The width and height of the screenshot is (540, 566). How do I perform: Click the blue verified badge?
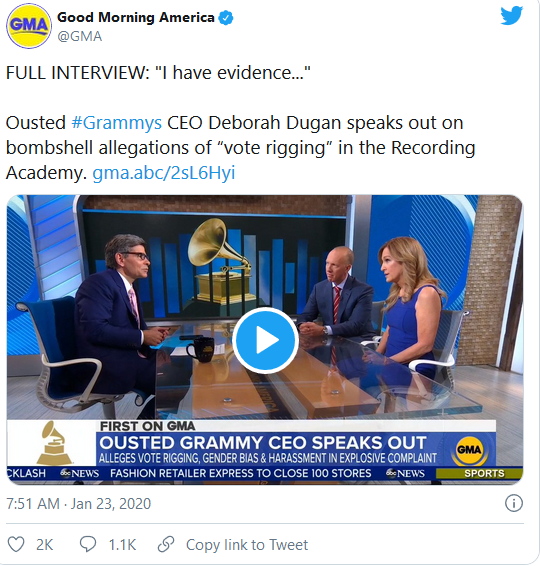(x=226, y=18)
